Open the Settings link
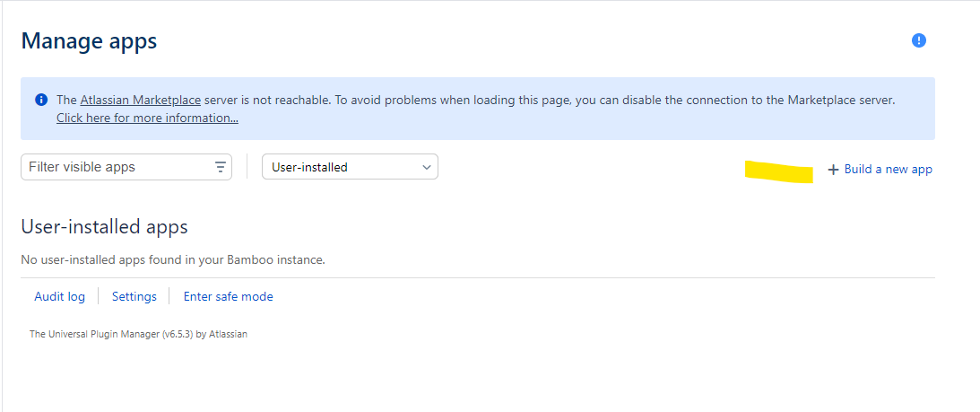This screenshot has width=980, height=412. (x=134, y=297)
